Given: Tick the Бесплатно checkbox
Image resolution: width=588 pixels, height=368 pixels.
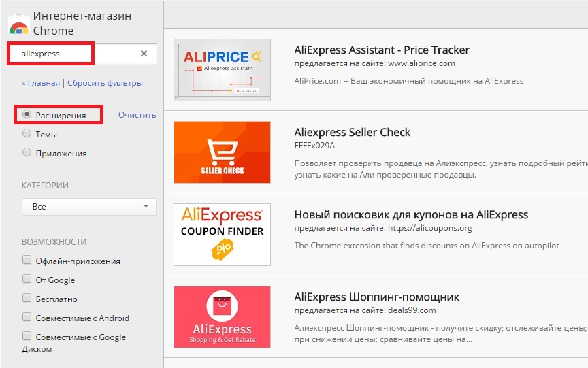Looking at the screenshot, I should point(27,298).
